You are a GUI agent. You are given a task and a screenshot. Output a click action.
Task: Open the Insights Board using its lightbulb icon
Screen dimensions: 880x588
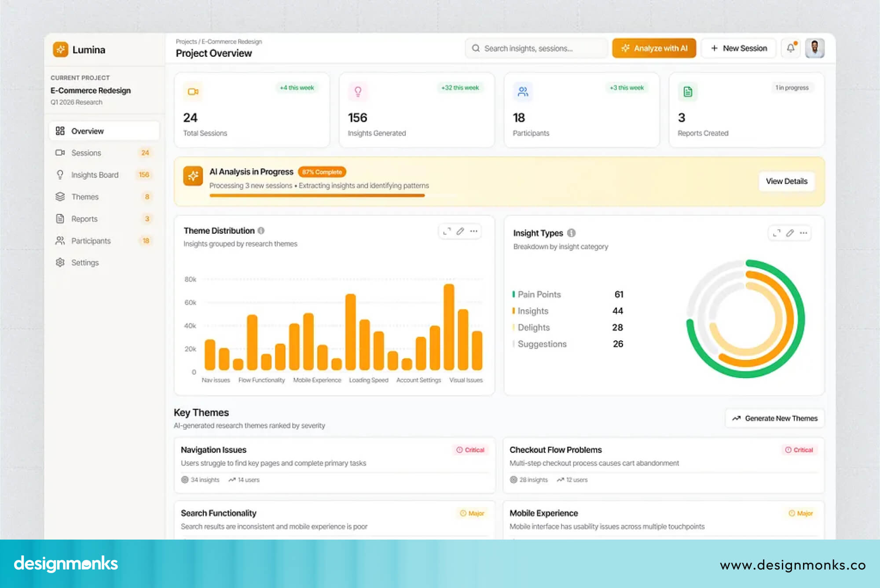pyautogui.click(x=60, y=175)
